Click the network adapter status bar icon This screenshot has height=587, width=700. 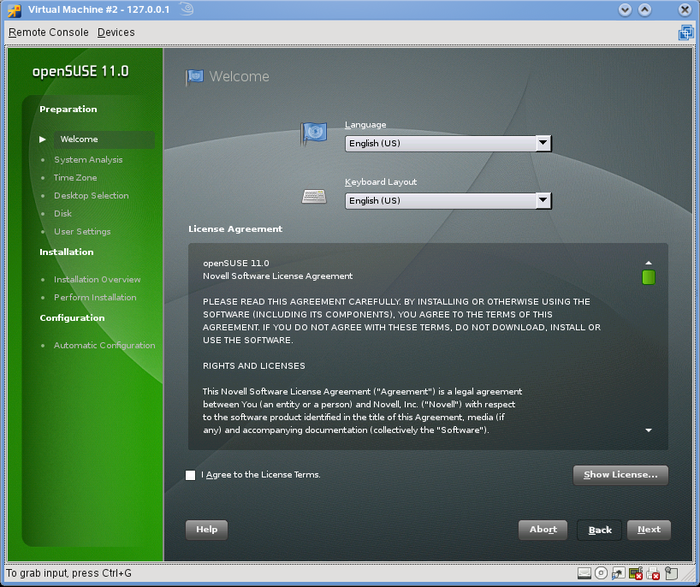[618, 573]
